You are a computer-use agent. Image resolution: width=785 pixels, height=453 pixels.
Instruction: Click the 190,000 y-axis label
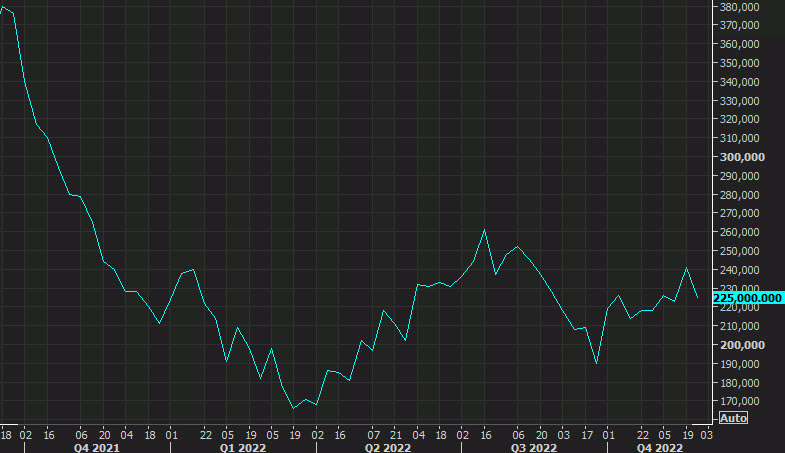739,364
